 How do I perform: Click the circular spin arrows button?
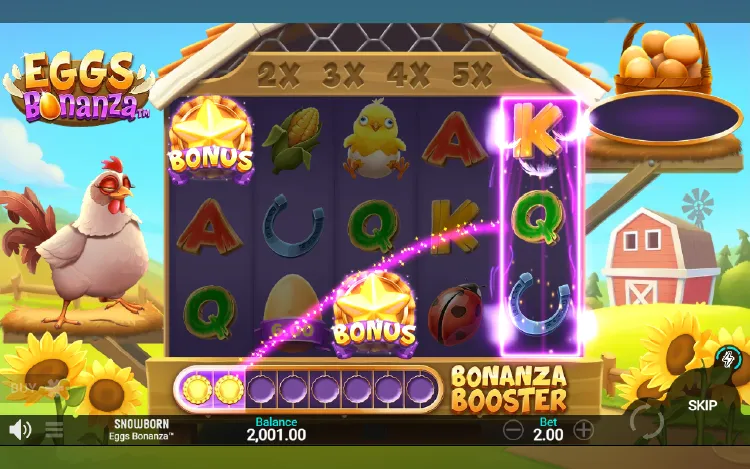tap(646, 421)
